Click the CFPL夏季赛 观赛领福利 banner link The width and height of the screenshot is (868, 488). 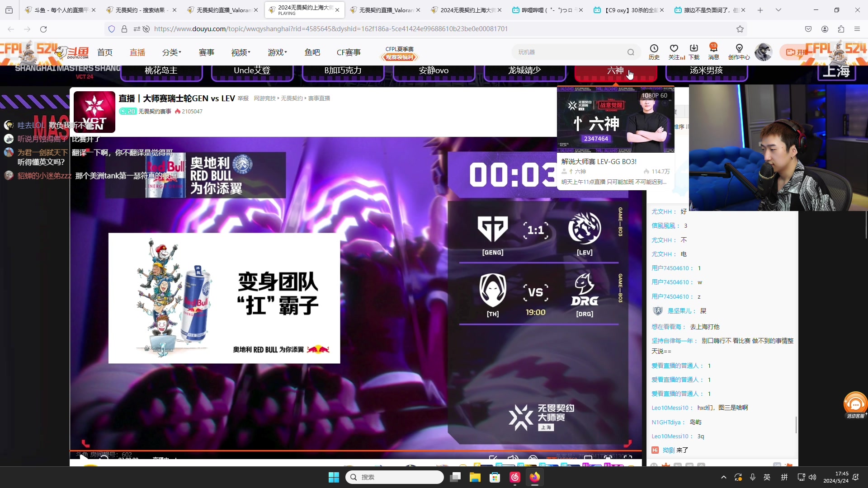click(x=400, y=53)
